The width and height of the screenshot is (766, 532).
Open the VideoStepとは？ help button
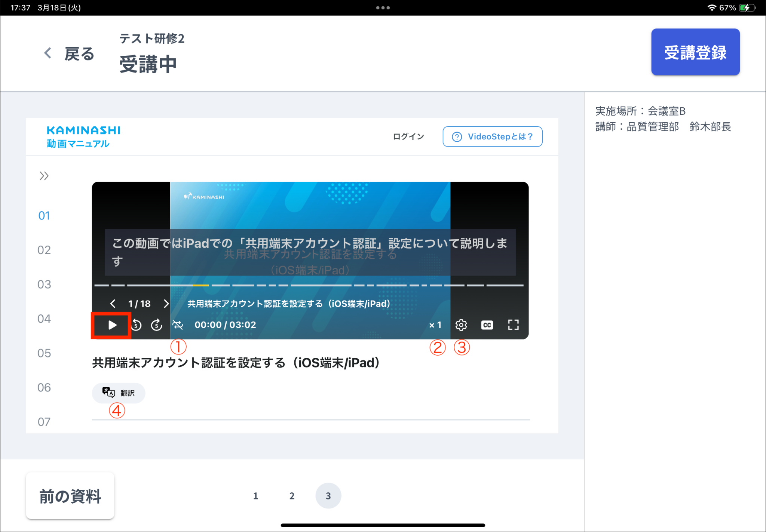pyautogui.click(x=493, y=136)
